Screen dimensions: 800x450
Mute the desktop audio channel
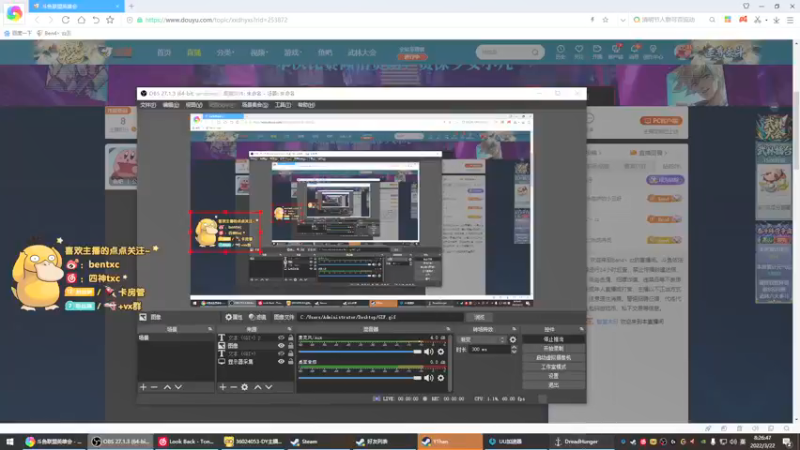[x=429, y=378]
